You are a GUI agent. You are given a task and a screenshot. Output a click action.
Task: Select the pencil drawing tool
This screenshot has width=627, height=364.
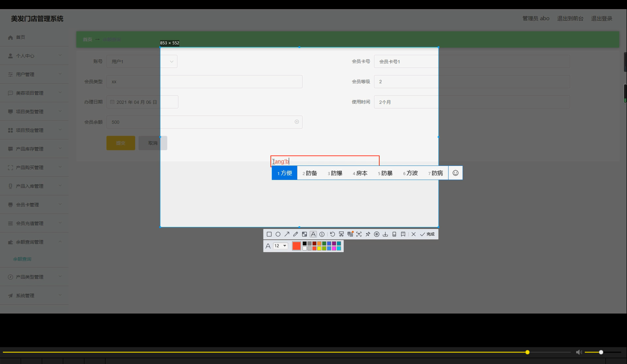click(295, 234)
